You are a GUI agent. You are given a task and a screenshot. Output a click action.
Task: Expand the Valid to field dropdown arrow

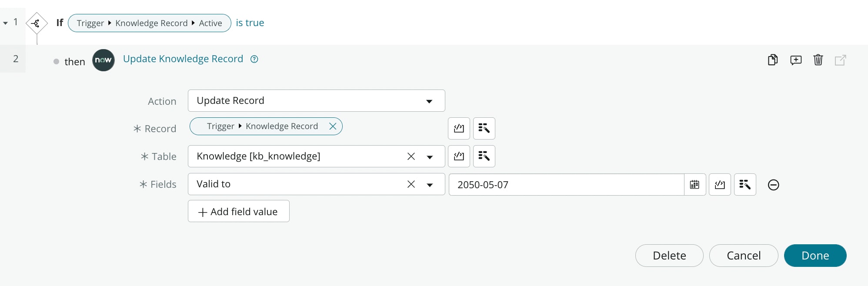[x=430, y=185]
